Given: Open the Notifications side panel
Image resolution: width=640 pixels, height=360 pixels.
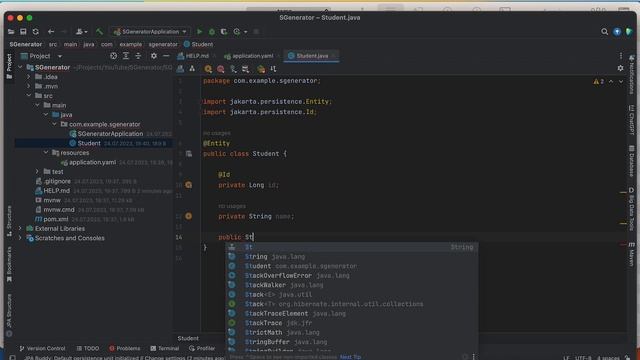Looking at the screenshot, I should pyautogui.click(x=631, y=75).
